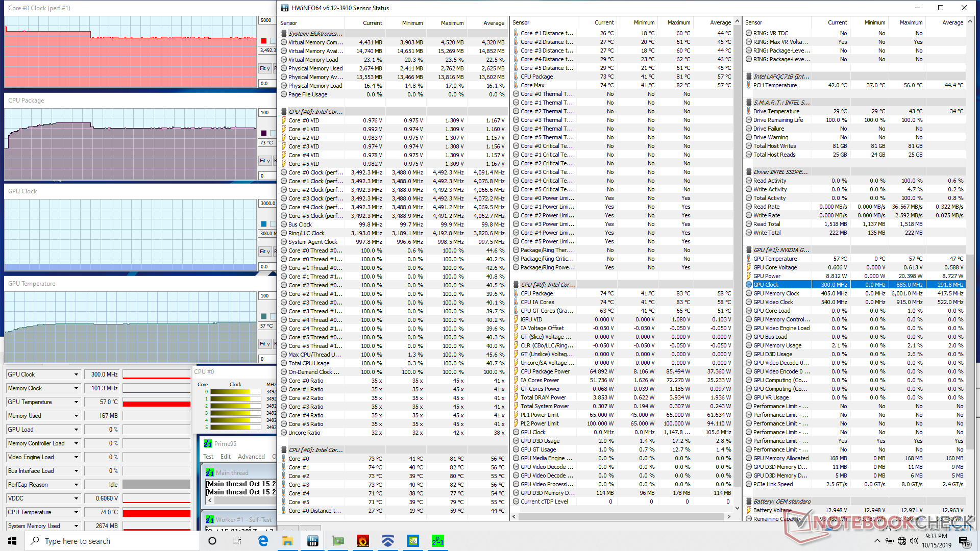This screenshot has width=980, height=551.
Task: Click the volume icon in system tray
Action: coord(914,541)
